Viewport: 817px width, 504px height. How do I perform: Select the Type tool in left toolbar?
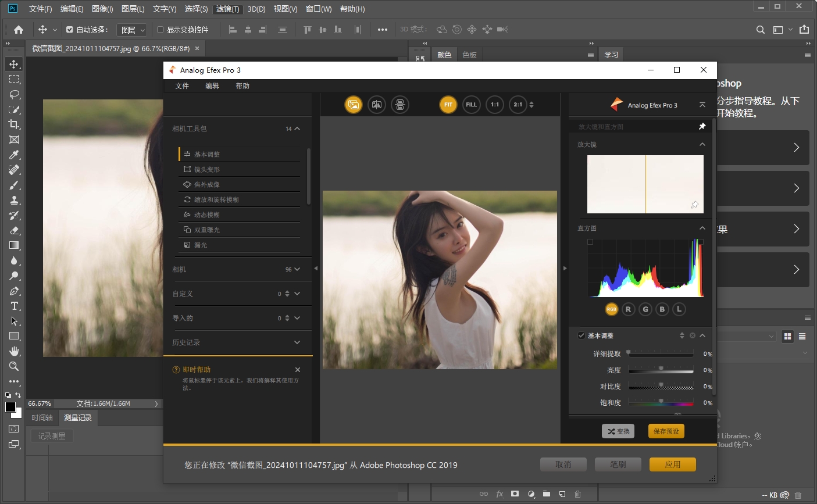coord(14,306)
